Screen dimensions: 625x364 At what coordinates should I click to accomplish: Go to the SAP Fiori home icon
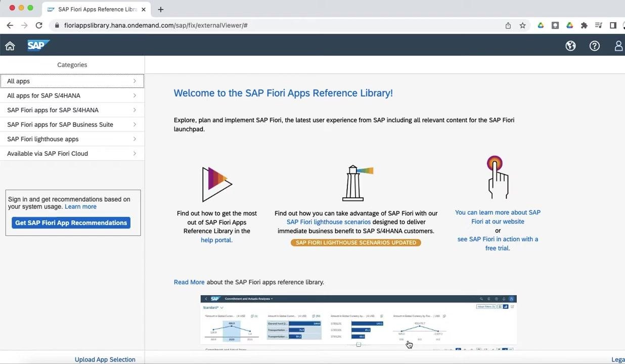[x=10, y=46]
